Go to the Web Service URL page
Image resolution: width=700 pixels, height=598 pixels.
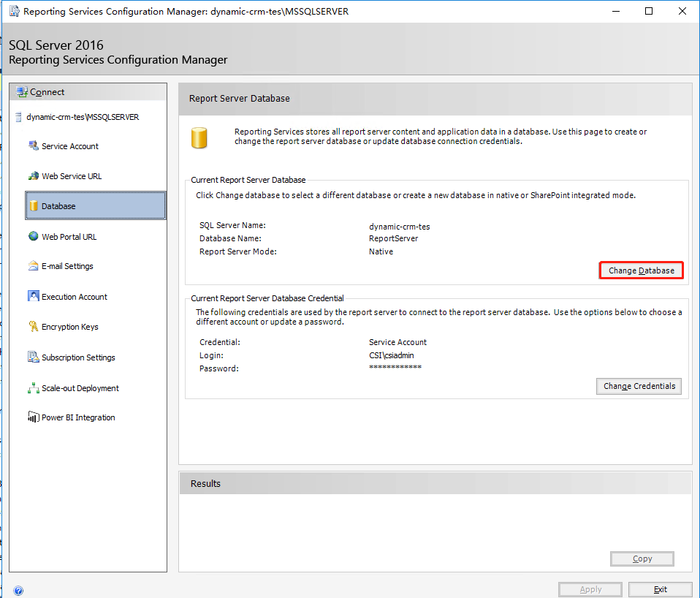click(x=72, y=176)
